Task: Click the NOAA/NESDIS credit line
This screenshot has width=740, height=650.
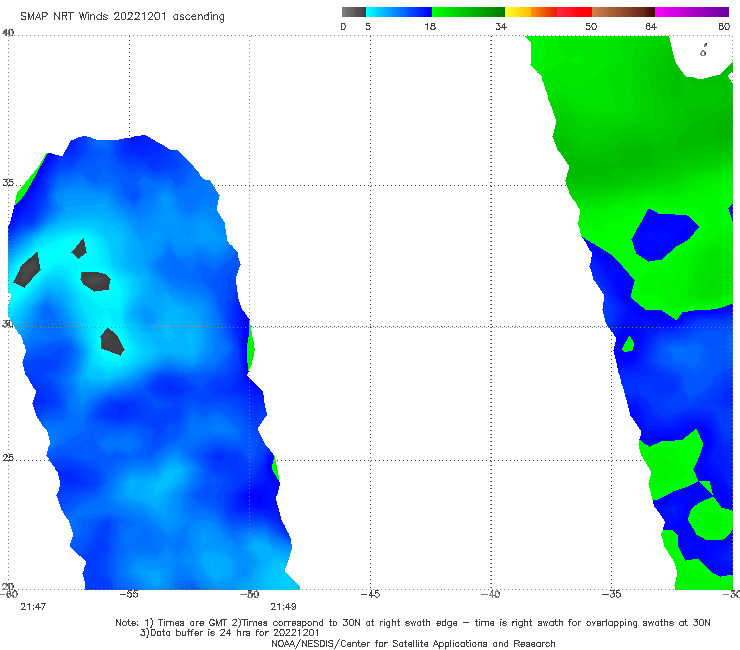Action: (413, 643)
